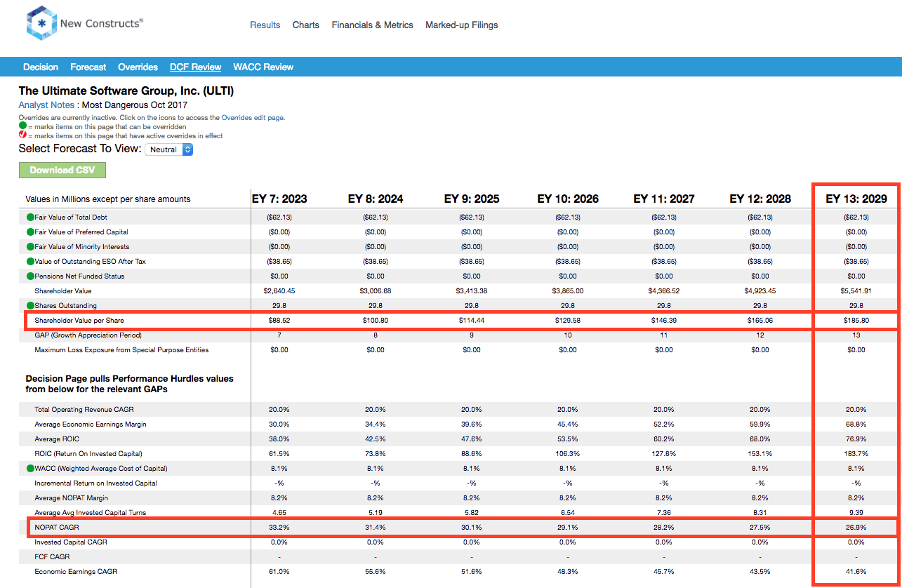Click the Download CSV button
902x588 pixels.
pyautogui.click(x=62, y=170)
